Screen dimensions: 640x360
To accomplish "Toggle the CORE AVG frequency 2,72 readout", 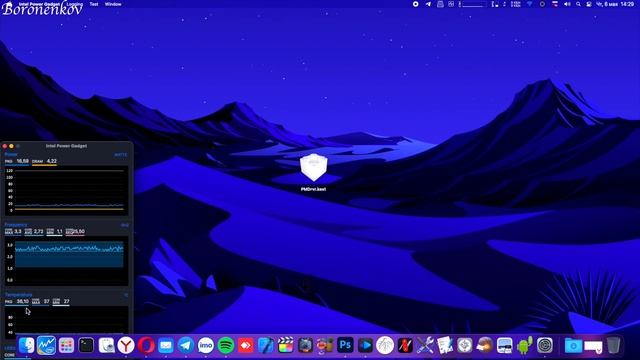I will (34, 232).
